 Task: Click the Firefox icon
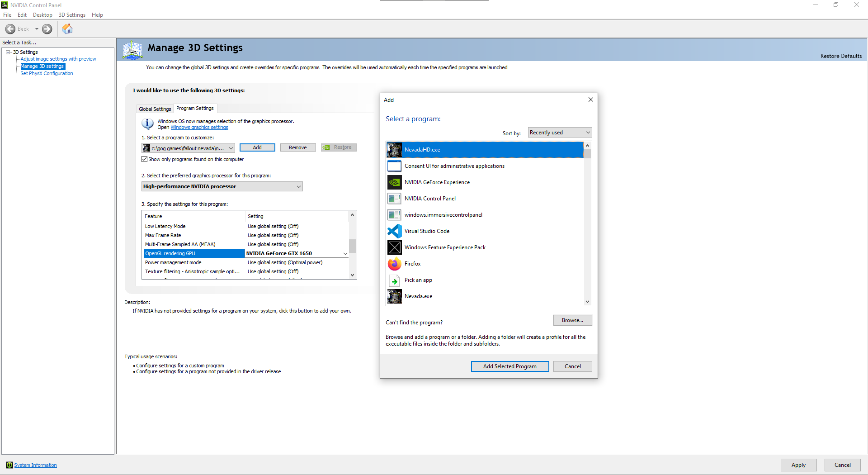click(394, 264)
